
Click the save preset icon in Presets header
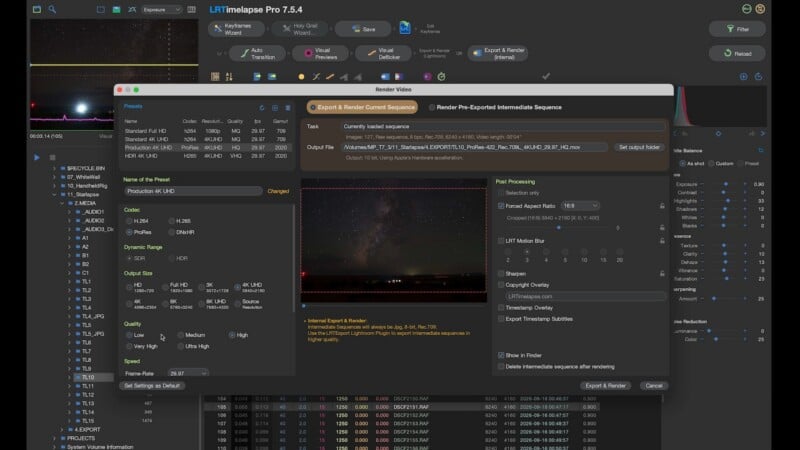(x=275, y=108)
